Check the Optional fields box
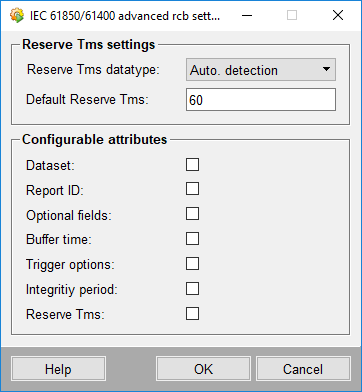 click(192, 214)
